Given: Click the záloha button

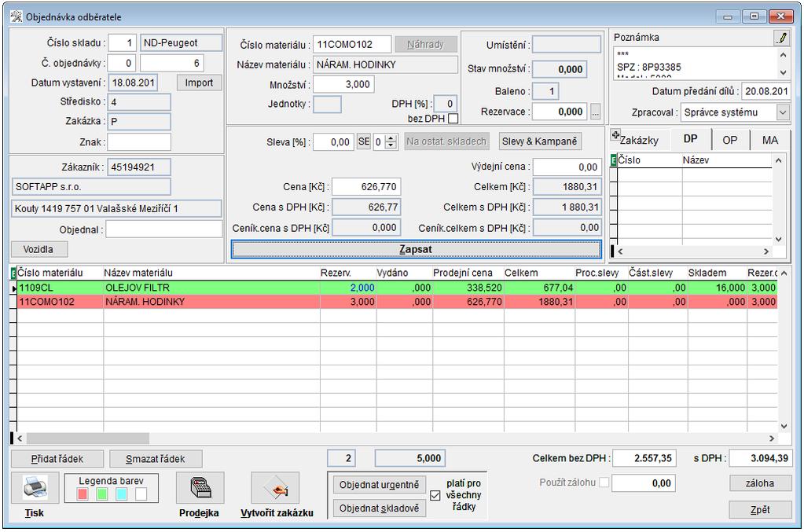Looking at the screenshot, I should click(760, 482).
